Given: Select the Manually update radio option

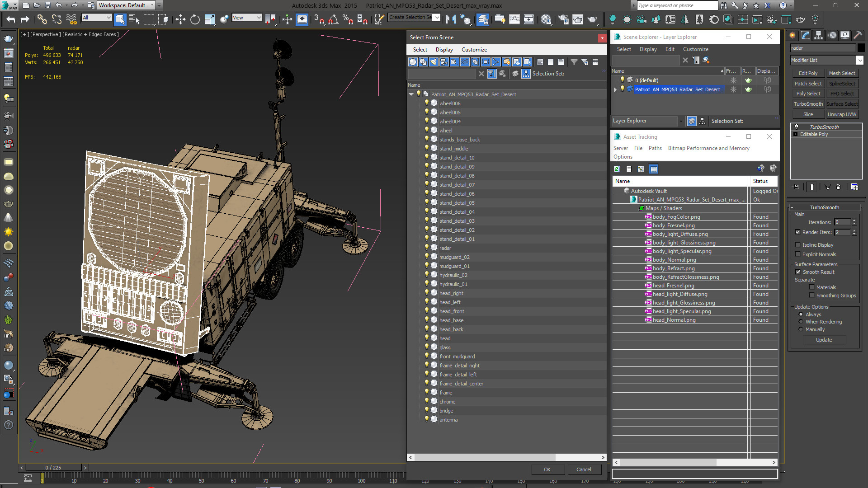Looking at the screenshot, I should coord(801,329).
